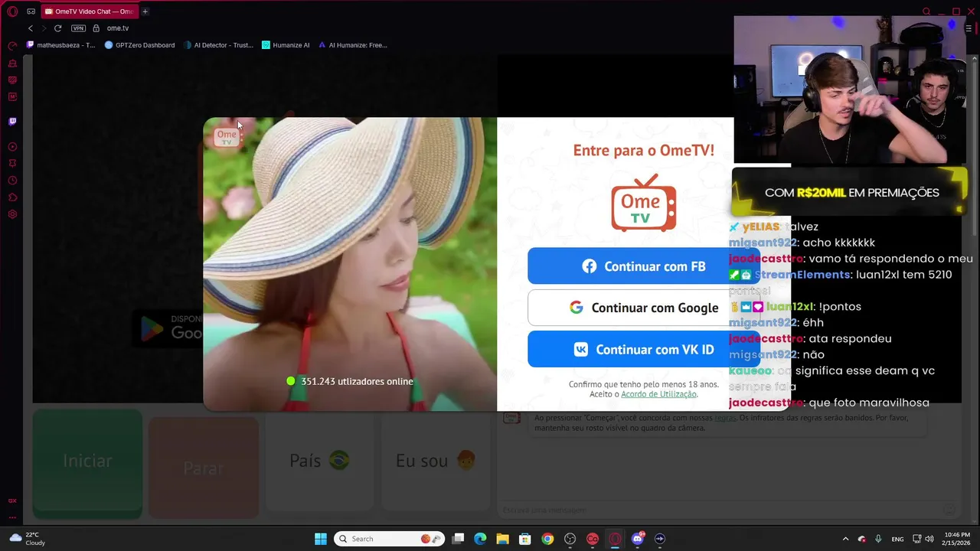Open the Eu sou gender selector
The width and height of the screenshot is (980, 551).
pos(436,461)
